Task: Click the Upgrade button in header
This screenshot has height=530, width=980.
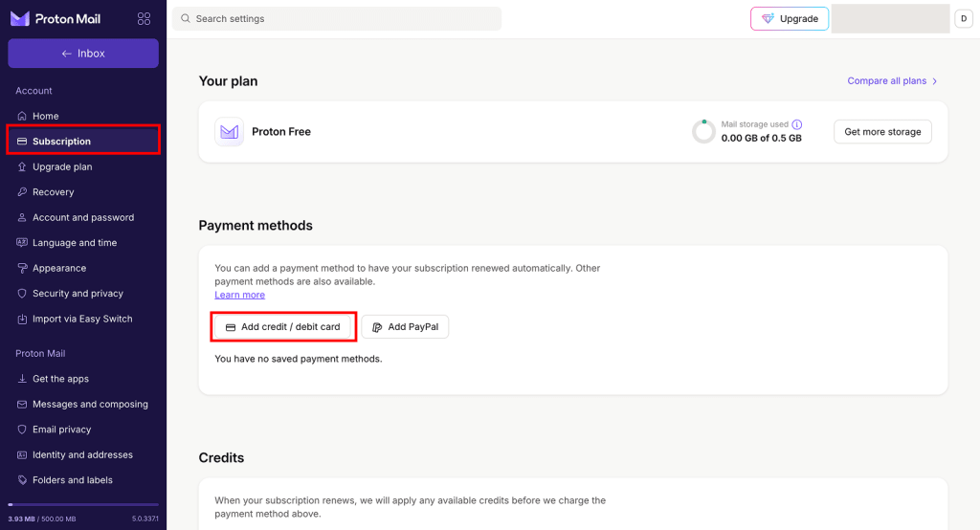Action: click(x=790, y=19)
